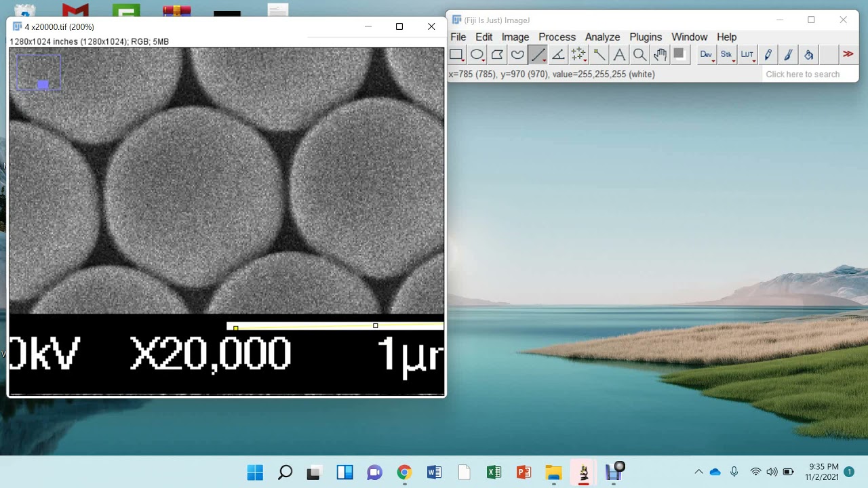The image size is (868, 488).
Task: Open the screen recorder taskbar icon
Action: pos(614,471)
